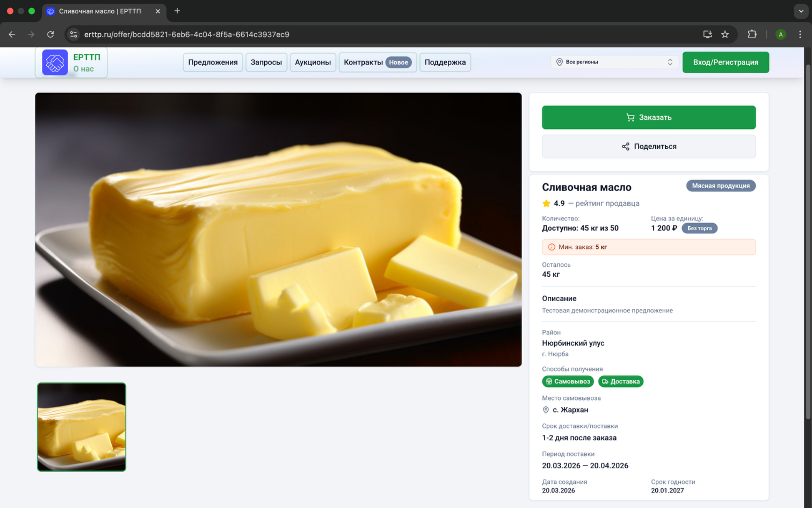Open a new browser tab
Viewport: 812px width, 508px height.
coord(177,11)
